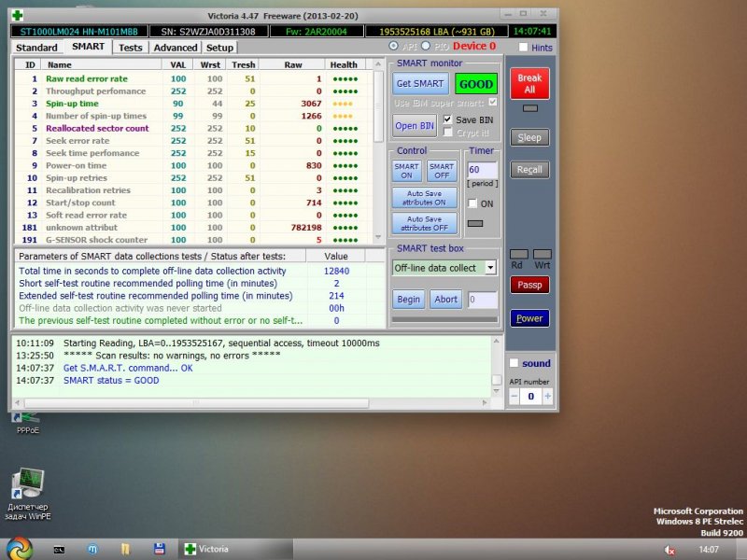
Task: Open the Advanced tab
Action: point(176,47)
